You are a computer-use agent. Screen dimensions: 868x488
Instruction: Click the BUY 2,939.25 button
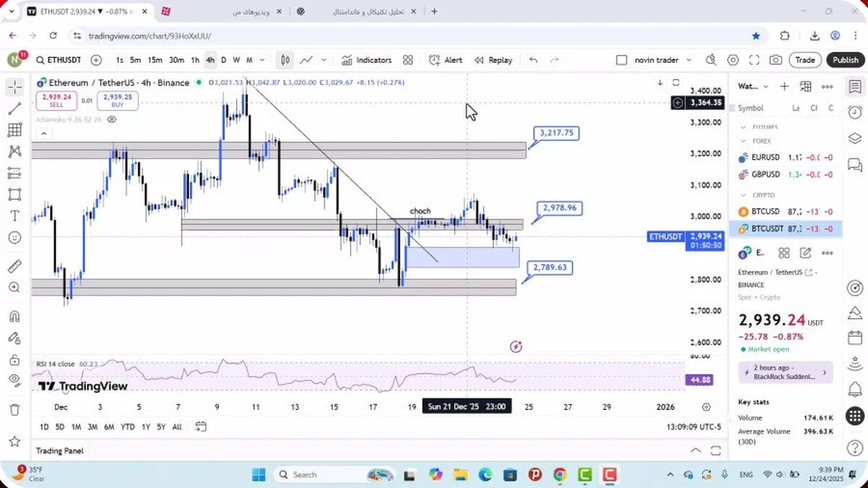(x=117, y=100)
